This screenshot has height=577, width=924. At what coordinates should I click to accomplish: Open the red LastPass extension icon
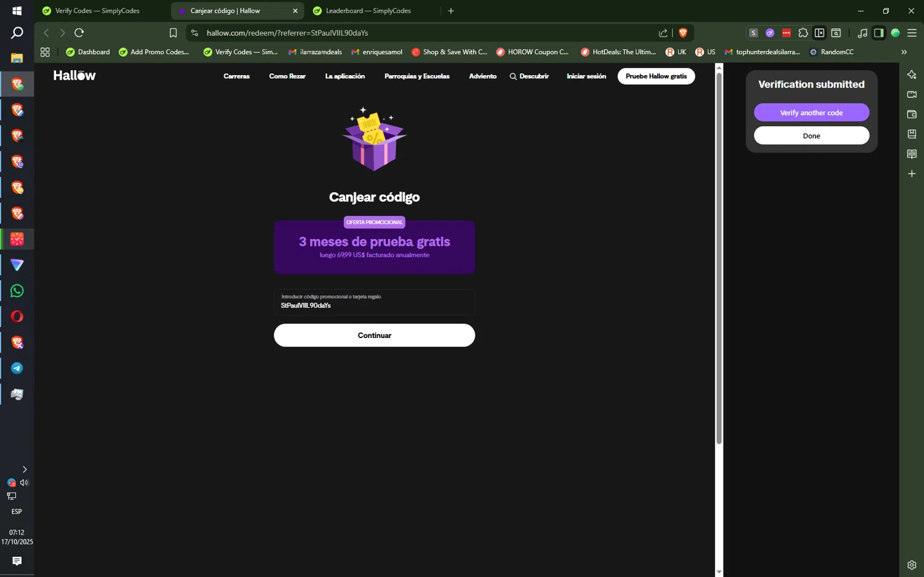click(787, 33)
